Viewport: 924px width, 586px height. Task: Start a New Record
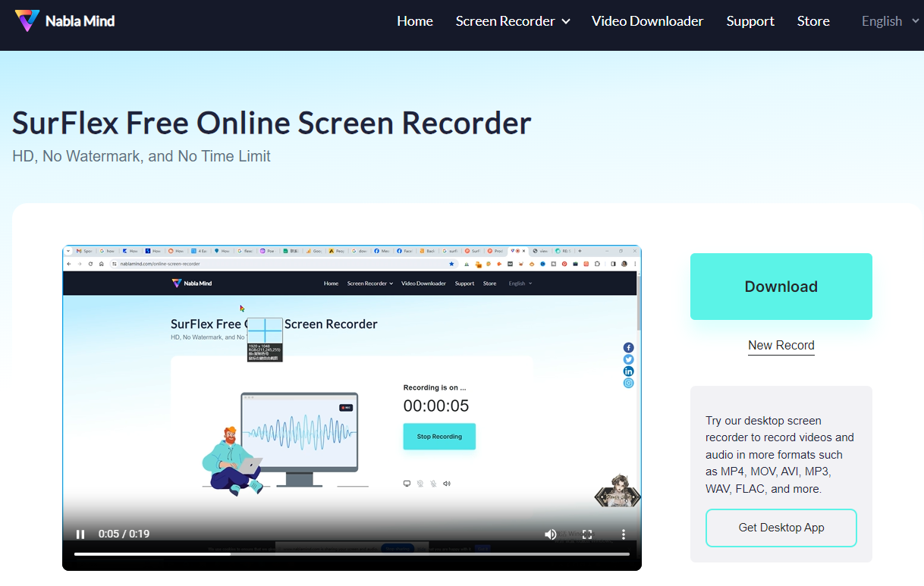(x=781, y=346)
